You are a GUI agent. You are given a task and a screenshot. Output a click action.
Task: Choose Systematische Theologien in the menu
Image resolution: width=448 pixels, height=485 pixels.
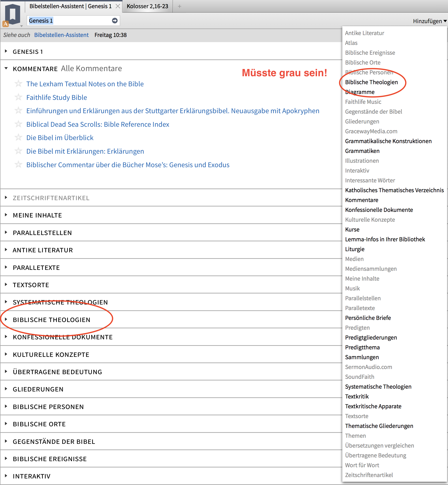coord(378,387)
